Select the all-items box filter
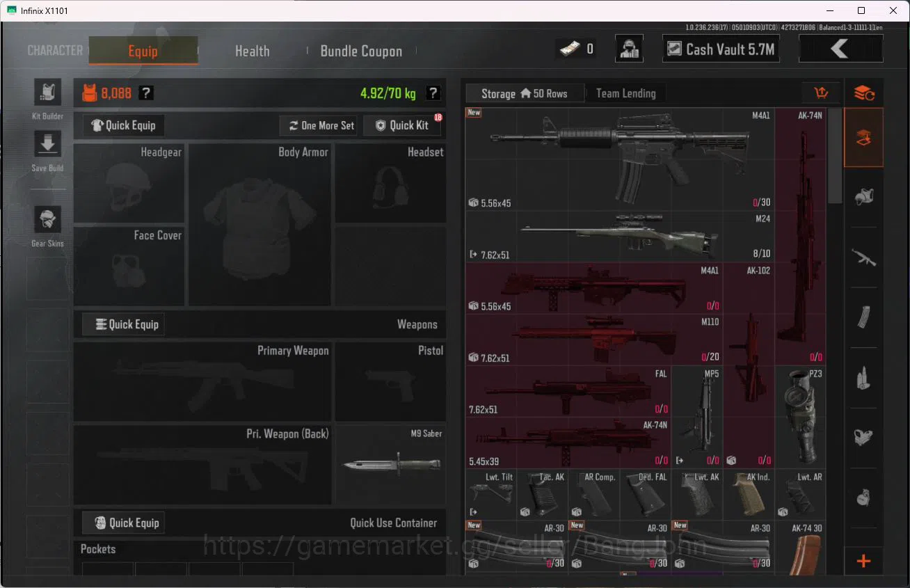The width and height of the screenshot is (910, 588). pos(863,137)
